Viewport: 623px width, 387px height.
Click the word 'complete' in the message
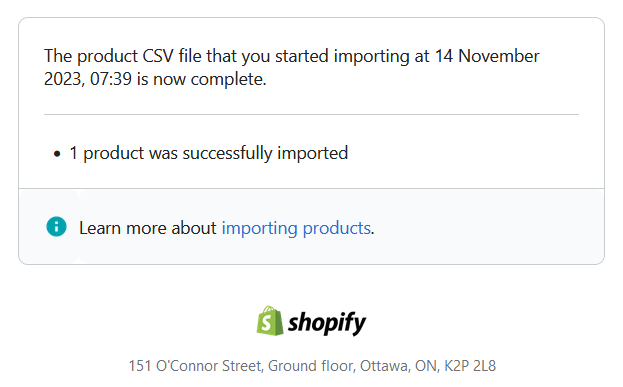226,79
